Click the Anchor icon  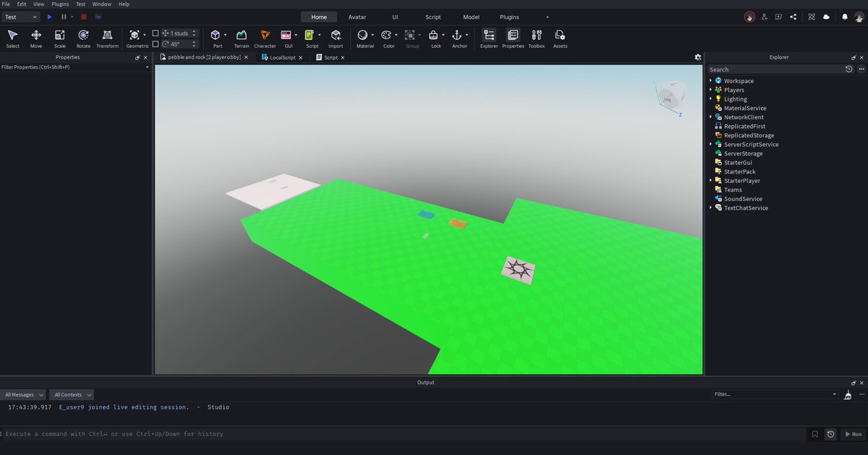[457, 35]
